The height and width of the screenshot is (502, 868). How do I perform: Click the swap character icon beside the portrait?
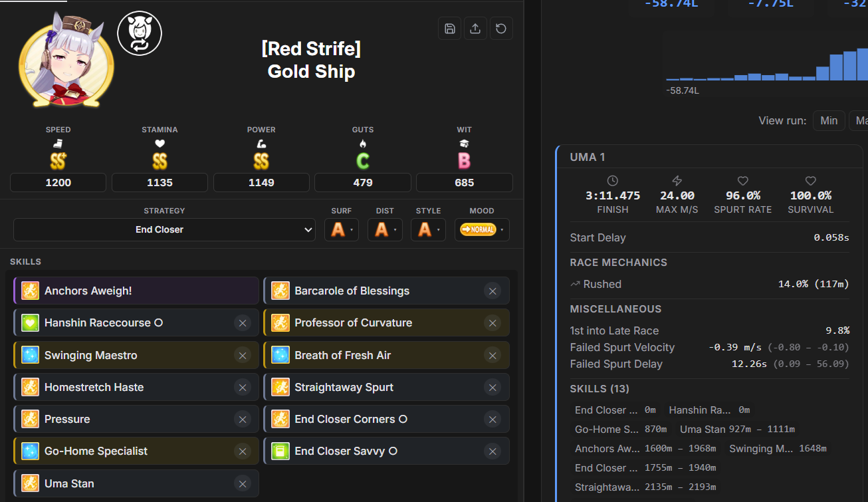140,33
